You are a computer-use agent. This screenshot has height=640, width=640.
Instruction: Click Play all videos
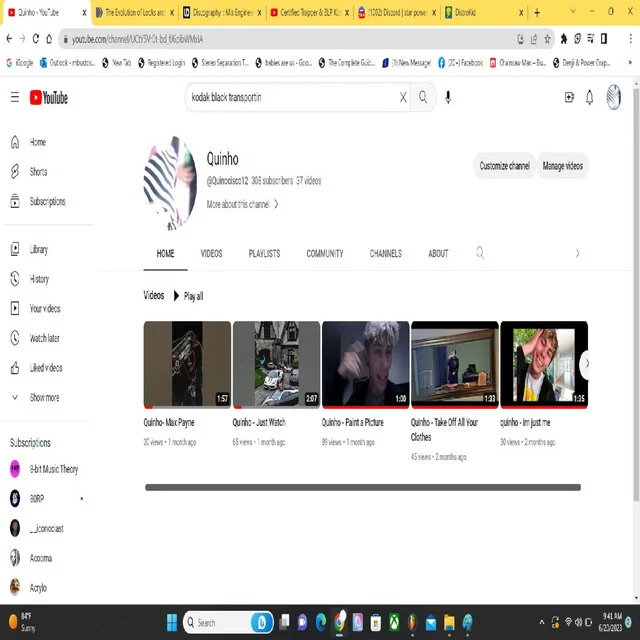point(188,296)
